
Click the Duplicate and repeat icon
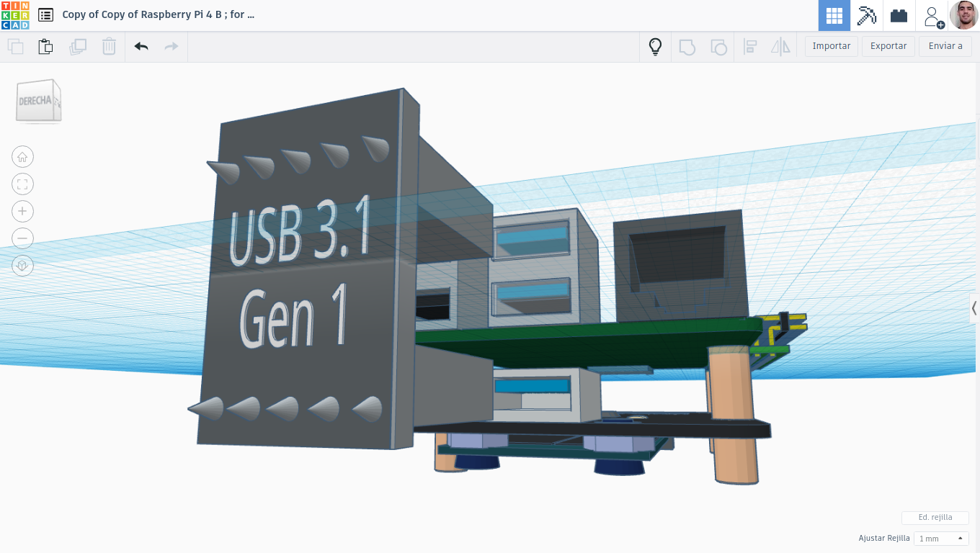[77, 47]
